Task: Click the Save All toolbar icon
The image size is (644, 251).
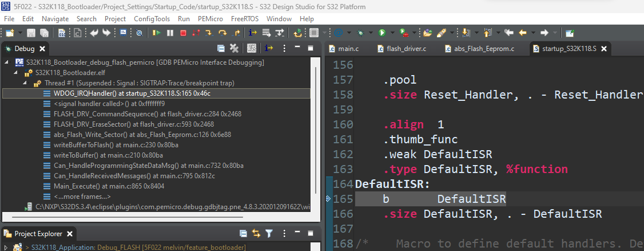Action: (x=44, y=33)
